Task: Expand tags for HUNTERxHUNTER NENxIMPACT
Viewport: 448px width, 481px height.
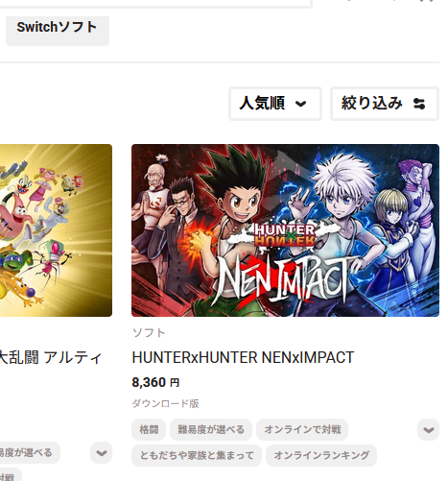Action: tap(428, 429)
